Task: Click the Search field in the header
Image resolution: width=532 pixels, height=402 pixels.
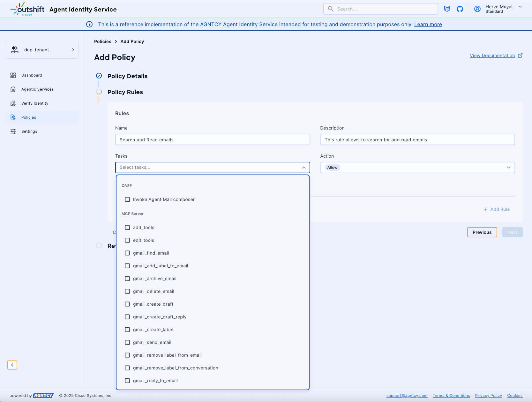Action: pyautogui.click(x=380, y=9)
